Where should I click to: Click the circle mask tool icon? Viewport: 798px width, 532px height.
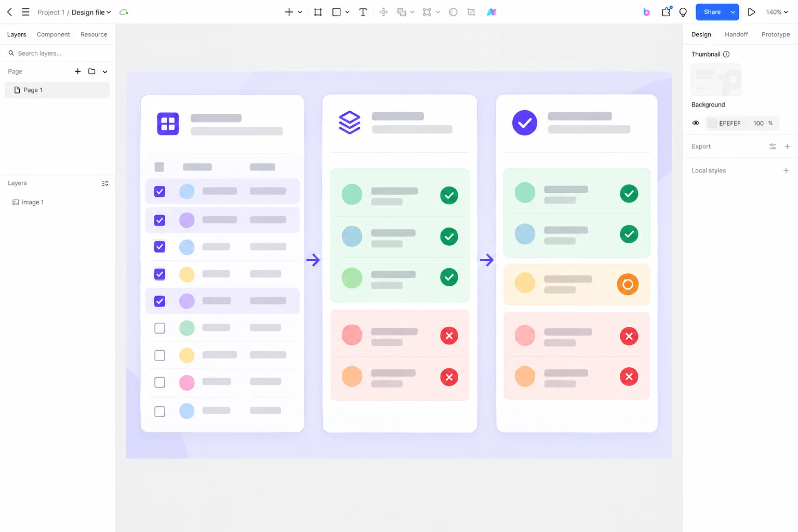453,12
